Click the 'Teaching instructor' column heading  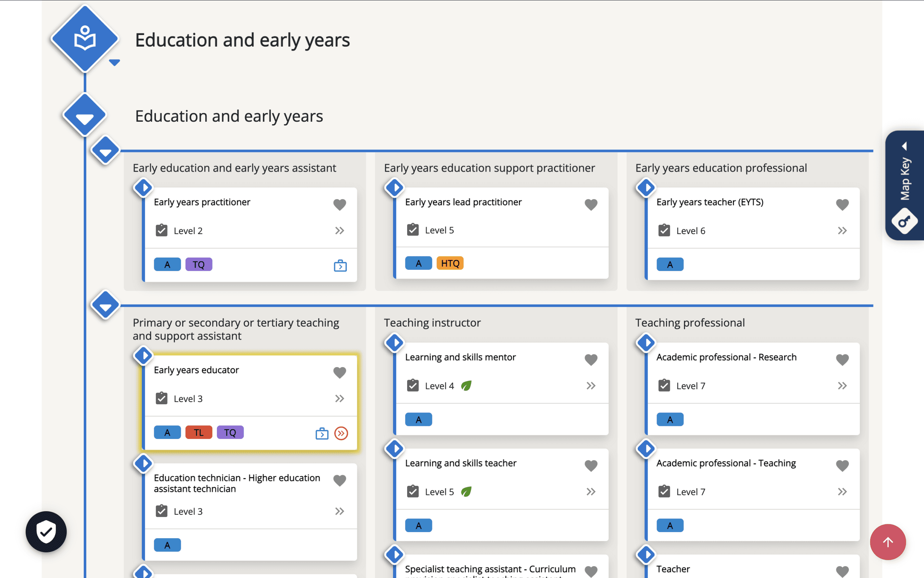click(x=432, y=322)
